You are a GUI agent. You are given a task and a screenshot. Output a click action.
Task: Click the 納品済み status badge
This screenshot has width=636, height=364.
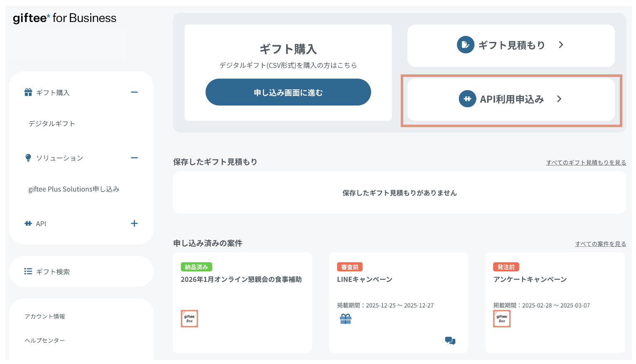[197, 267]
